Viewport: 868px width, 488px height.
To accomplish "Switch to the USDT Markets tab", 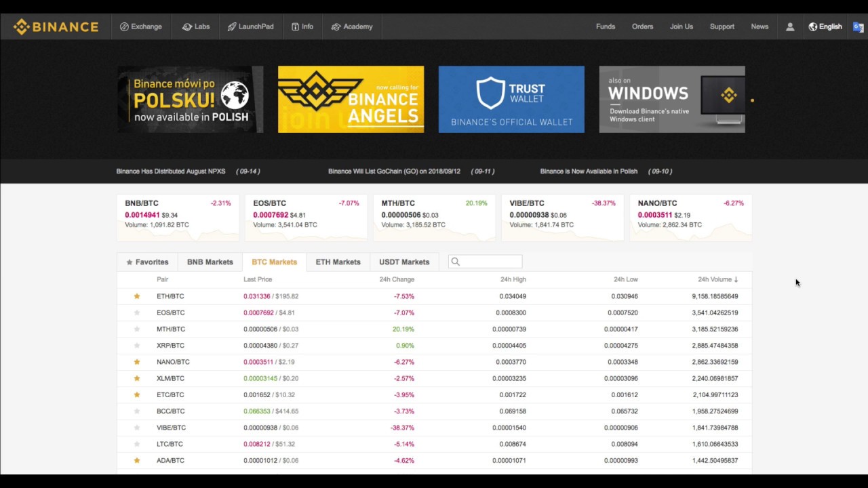I will 404,262.
